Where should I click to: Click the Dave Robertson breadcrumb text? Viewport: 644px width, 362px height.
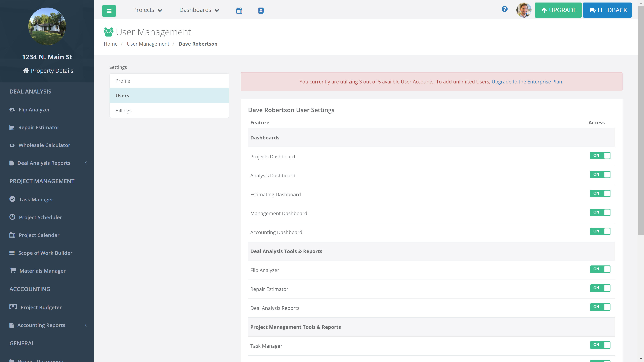tap(198, 44)
